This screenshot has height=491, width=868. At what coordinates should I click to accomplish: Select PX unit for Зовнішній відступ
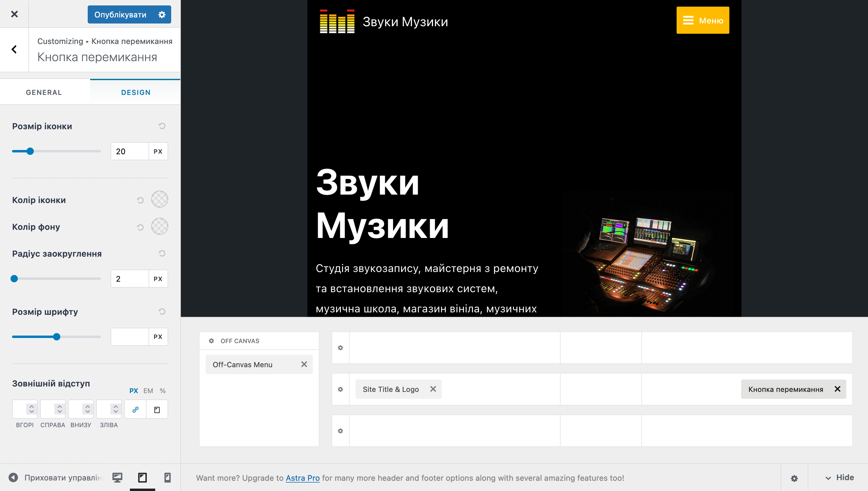[134, 390]
